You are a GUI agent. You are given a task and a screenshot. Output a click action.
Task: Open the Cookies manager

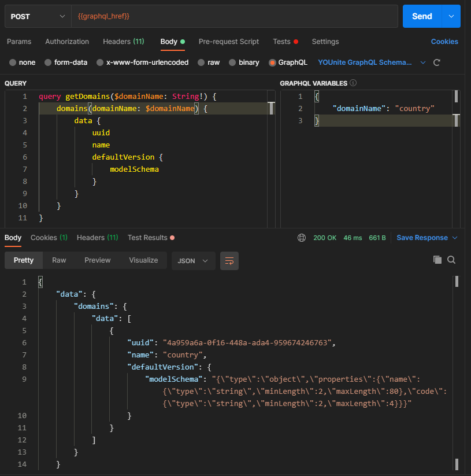[444, 42]
